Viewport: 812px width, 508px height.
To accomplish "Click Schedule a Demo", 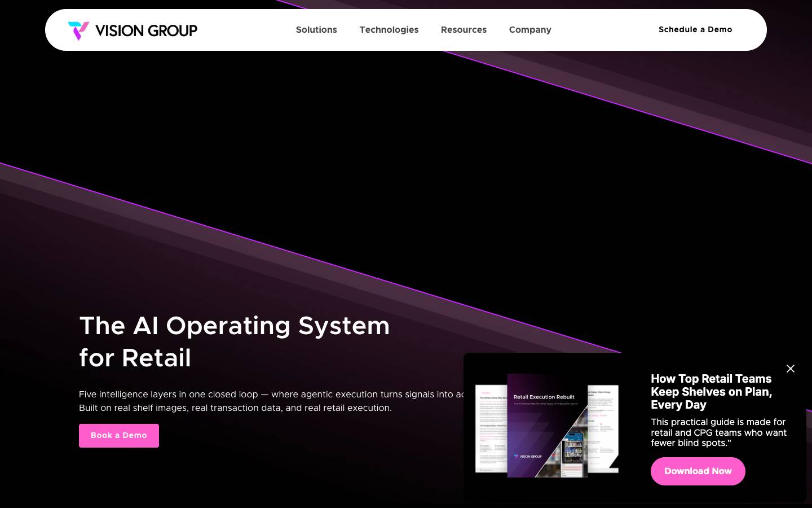I will point(695,29).
